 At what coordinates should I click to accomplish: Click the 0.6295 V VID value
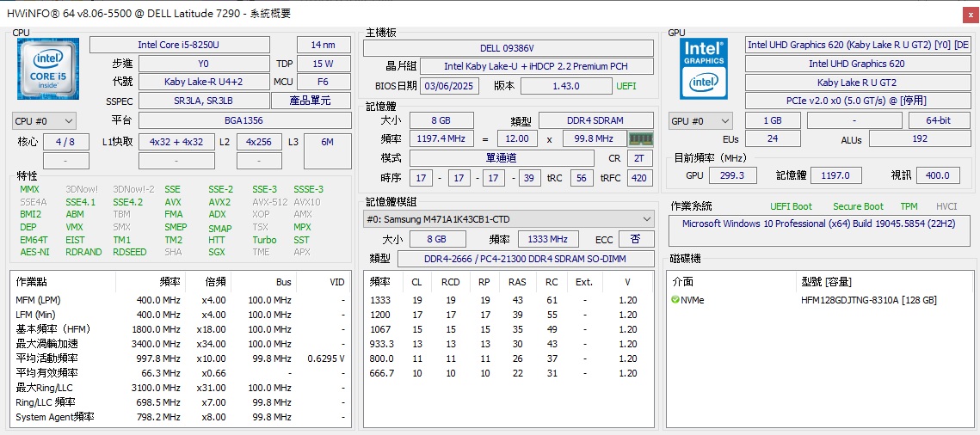click(x=326, y=358)
